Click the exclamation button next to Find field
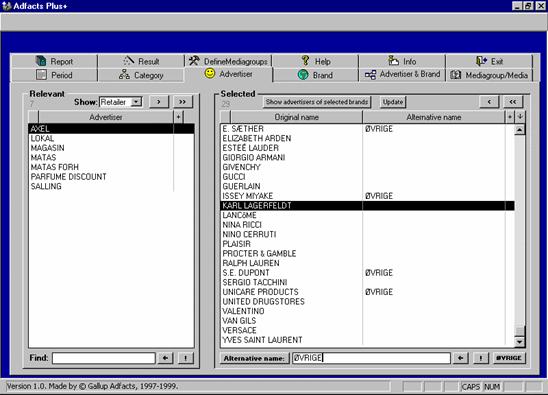 (186, 358)
